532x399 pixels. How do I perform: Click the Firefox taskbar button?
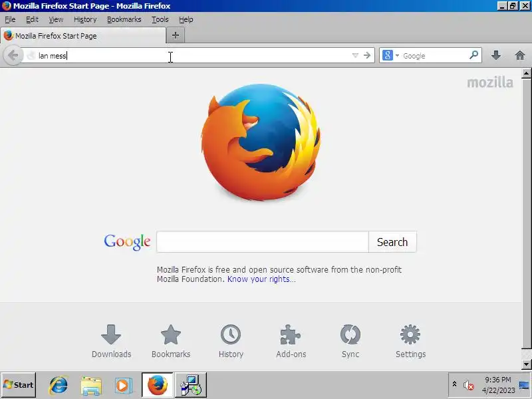[x=158, y=385]
